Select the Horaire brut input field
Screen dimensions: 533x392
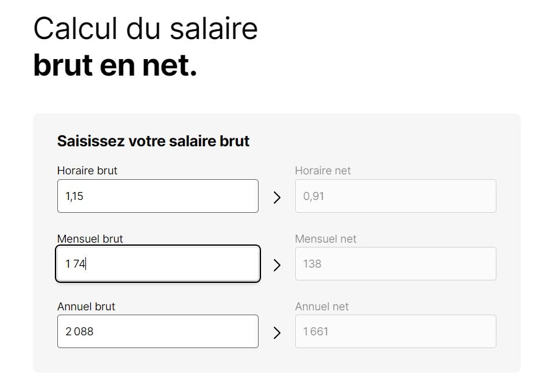(158, 196)
